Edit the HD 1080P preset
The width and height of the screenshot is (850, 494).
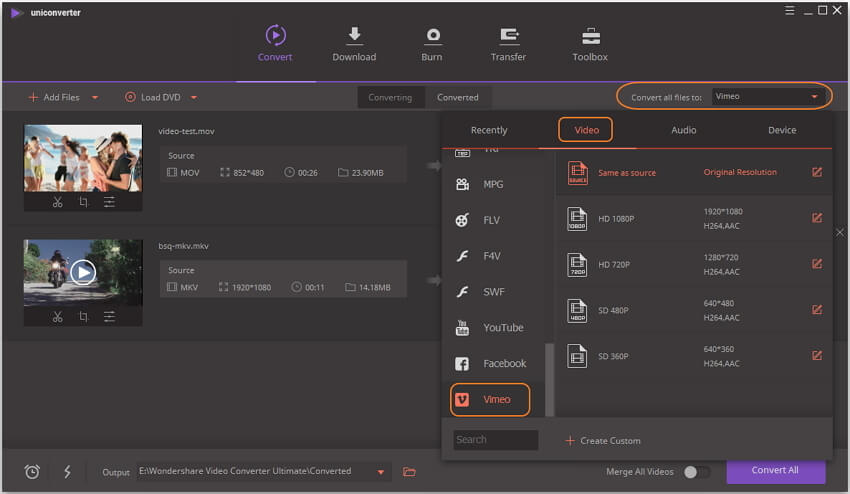pos(817,218)
